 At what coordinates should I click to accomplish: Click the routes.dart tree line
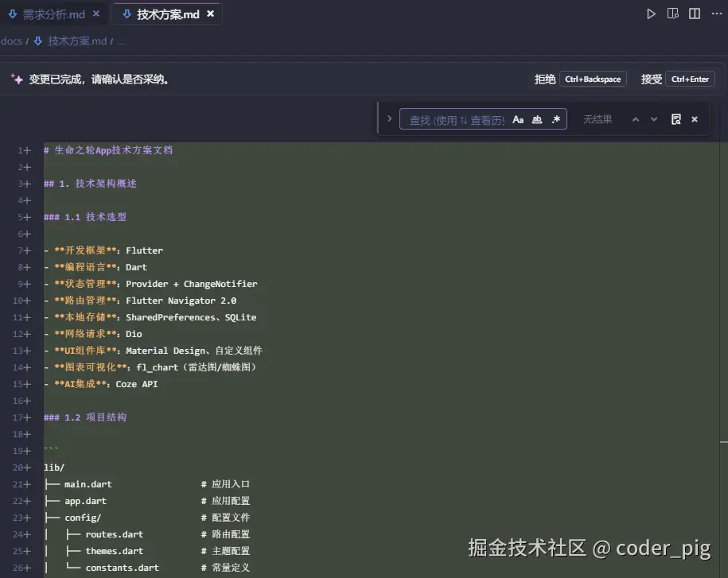[x=147, y=534]
